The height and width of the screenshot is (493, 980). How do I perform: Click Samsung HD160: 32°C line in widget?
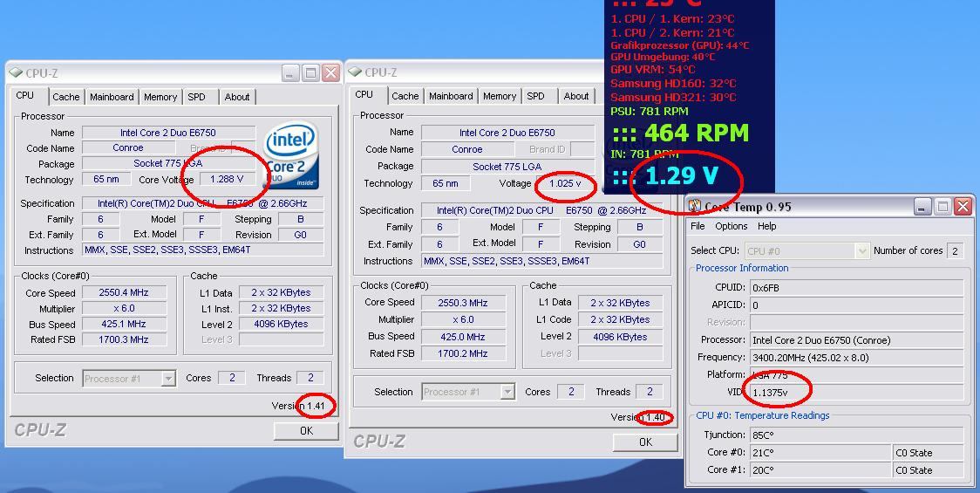pyautogui.click(x=673, y=83)
